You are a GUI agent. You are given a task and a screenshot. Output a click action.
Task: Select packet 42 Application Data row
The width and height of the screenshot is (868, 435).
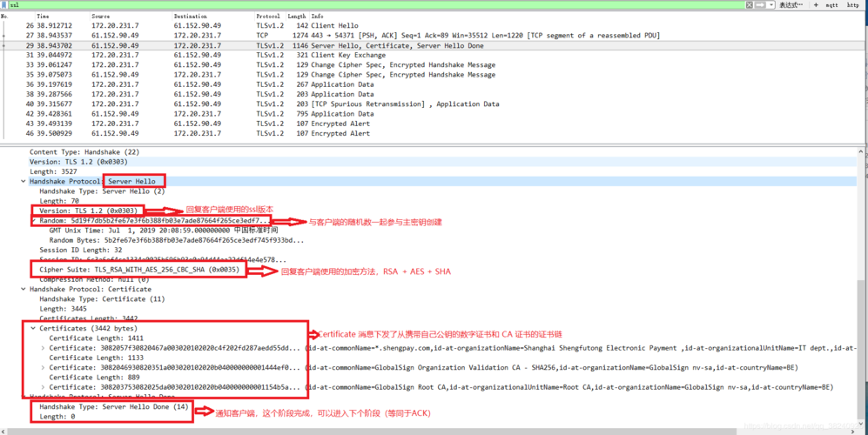pyautogui.click(x=431, y=113)
